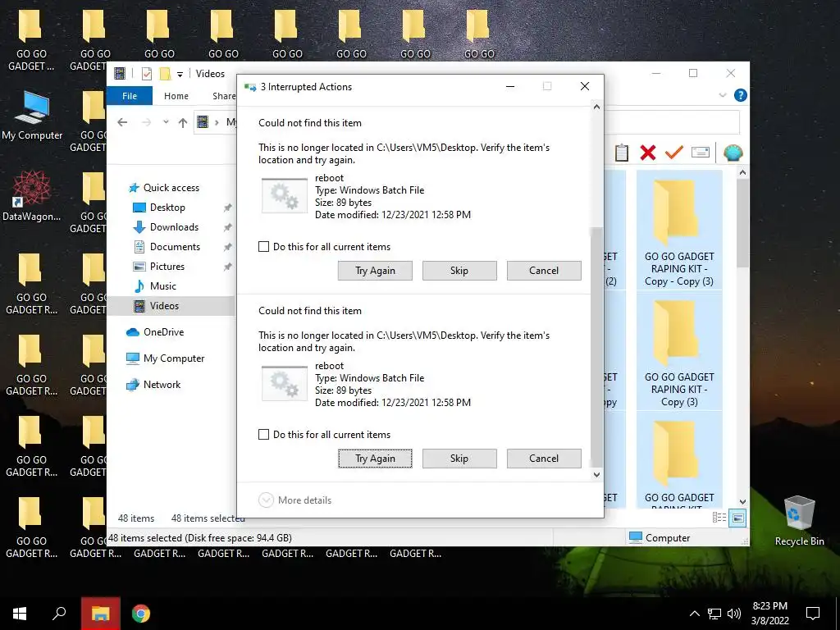Open Customize Quick Access Toolbar dropdown
The image size is (840, 630).
click(180, 74)
